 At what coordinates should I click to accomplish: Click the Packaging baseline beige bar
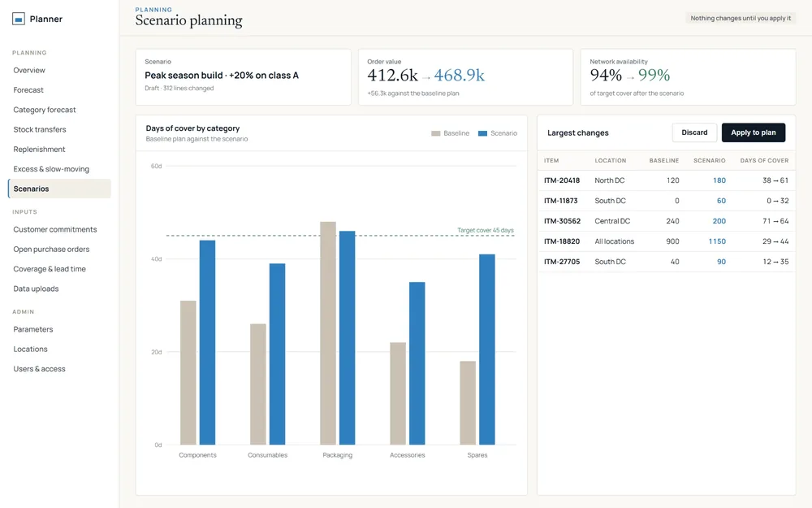tap(328, 333)
